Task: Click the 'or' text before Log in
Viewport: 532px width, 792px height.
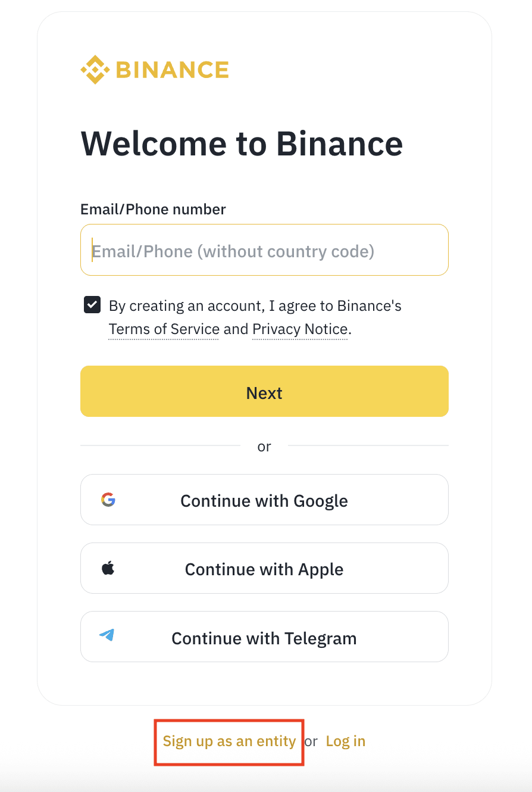Action: click(311, 742)
